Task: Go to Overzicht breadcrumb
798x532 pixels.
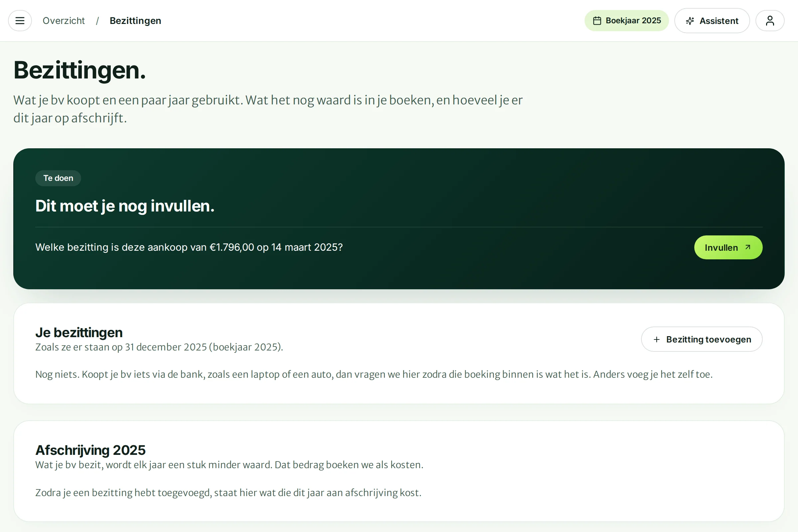Action: [x=64, y=21]
